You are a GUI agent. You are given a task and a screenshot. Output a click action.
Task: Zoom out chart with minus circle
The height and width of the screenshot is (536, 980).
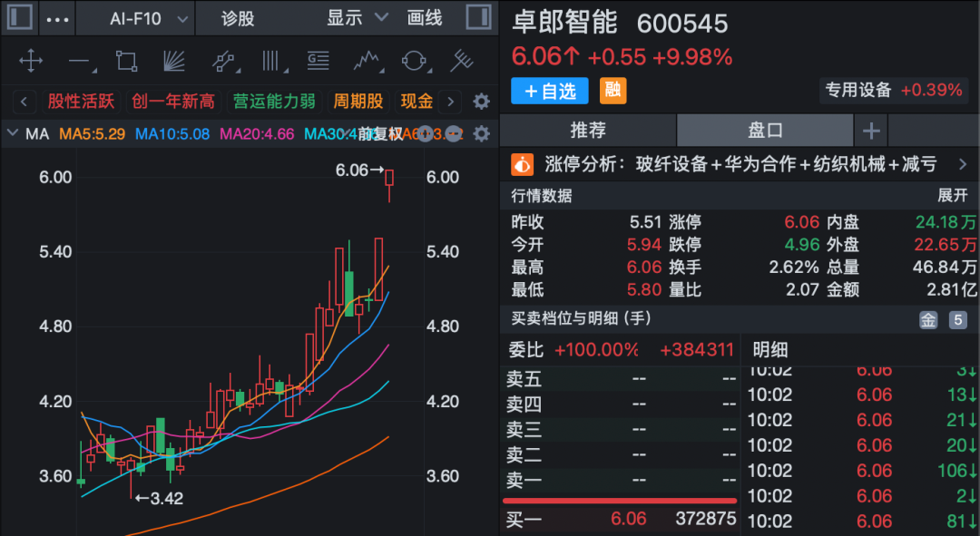(453, 133)
